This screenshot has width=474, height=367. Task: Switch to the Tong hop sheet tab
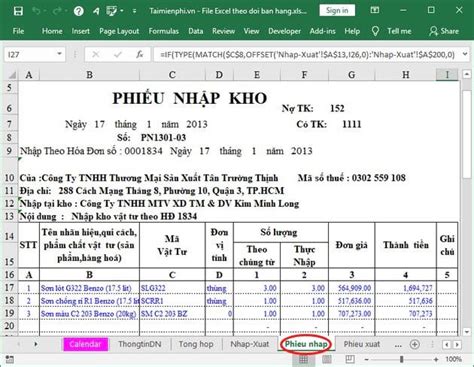pos(196,344)
